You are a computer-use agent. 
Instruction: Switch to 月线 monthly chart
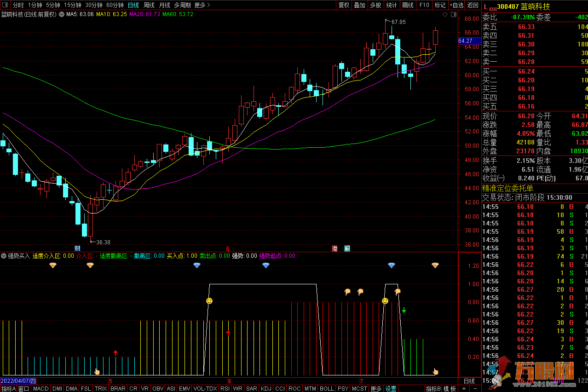pyautogui.click(x=164, y=5)
